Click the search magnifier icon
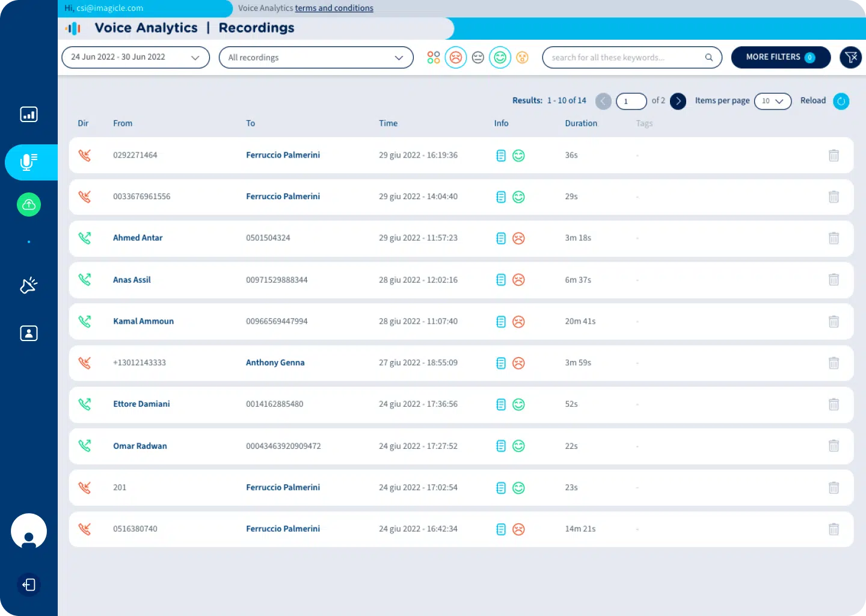The width and height of the screenshot is (866, 616). tap(709, 58)
